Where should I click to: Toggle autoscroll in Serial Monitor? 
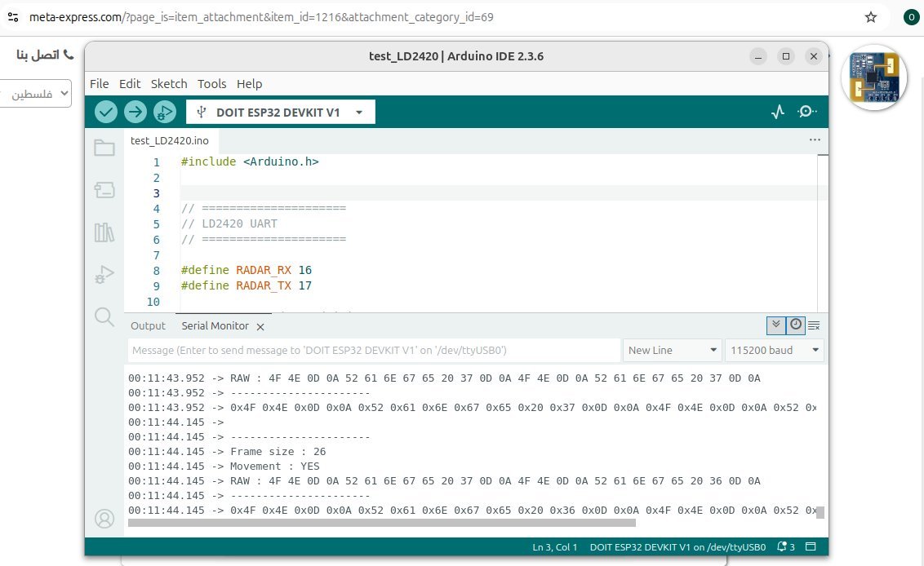coord(776,325)
